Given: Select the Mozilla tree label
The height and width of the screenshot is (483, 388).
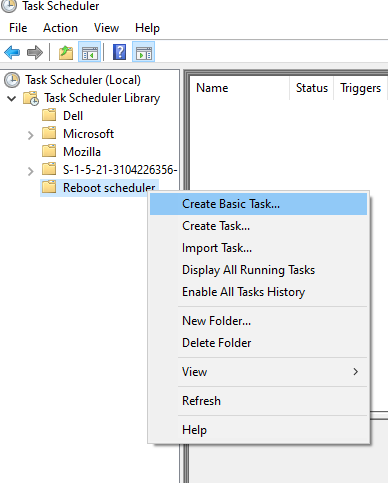Looking at the screenshot, I should (82, 152).
